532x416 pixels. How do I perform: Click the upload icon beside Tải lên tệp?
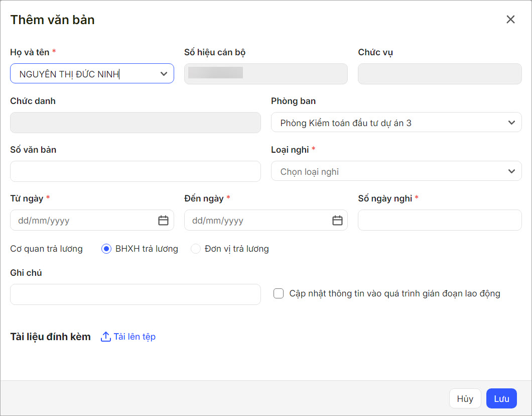tap(105, 337)
